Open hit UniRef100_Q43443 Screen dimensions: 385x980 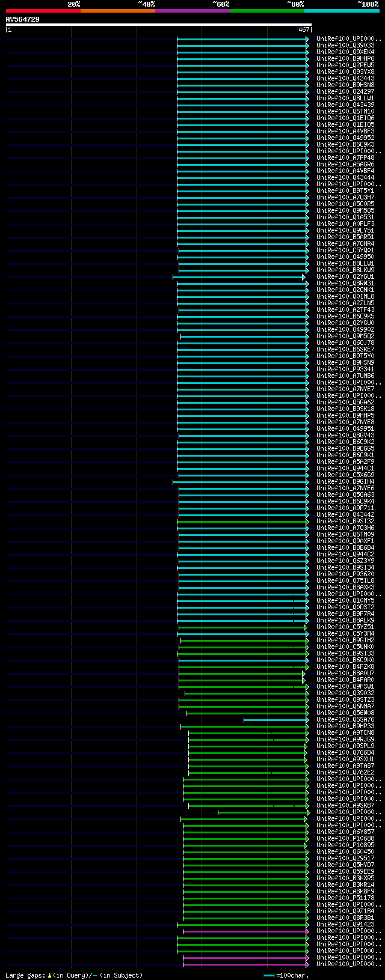(x=345, y=78)
